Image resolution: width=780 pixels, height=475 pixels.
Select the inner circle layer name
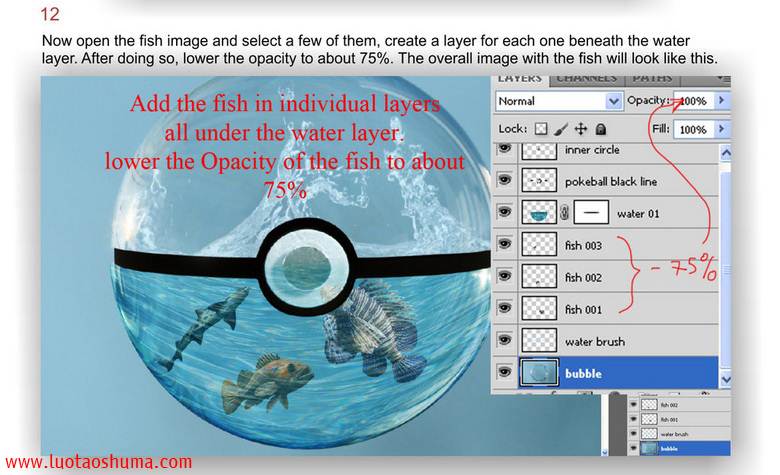click(592, 150)
